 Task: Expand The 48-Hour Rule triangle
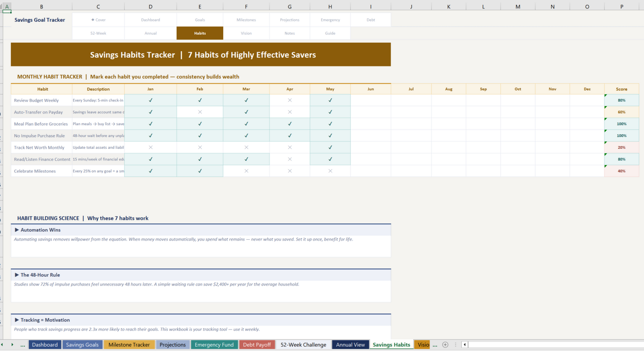16,275
